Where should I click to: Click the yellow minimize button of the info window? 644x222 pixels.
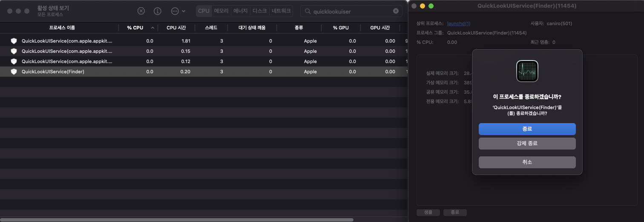[423, 6]
